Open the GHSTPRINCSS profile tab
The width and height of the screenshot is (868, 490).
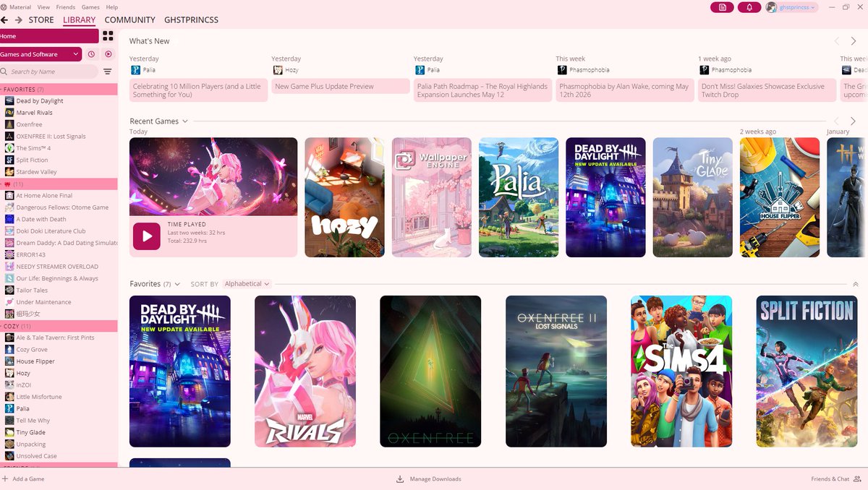tap(191, 20)
